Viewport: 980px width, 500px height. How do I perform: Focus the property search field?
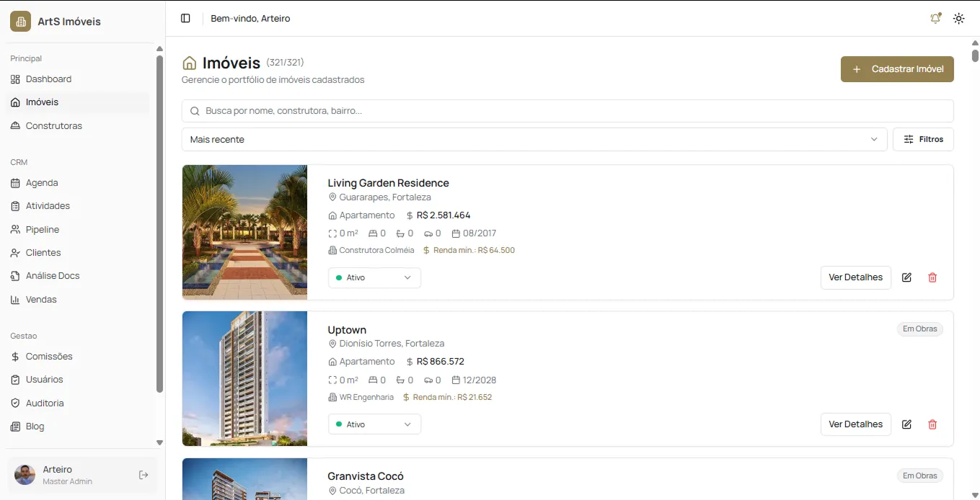tap(568, 111)
